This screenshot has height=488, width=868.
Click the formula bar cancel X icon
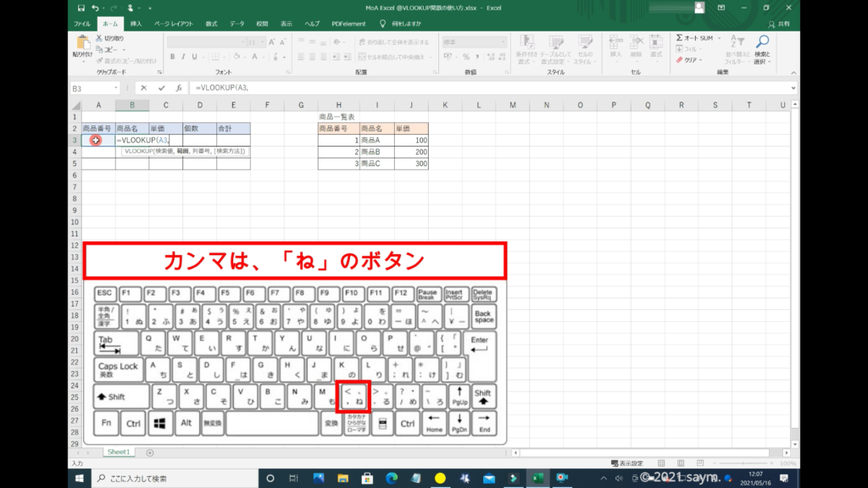144,87
